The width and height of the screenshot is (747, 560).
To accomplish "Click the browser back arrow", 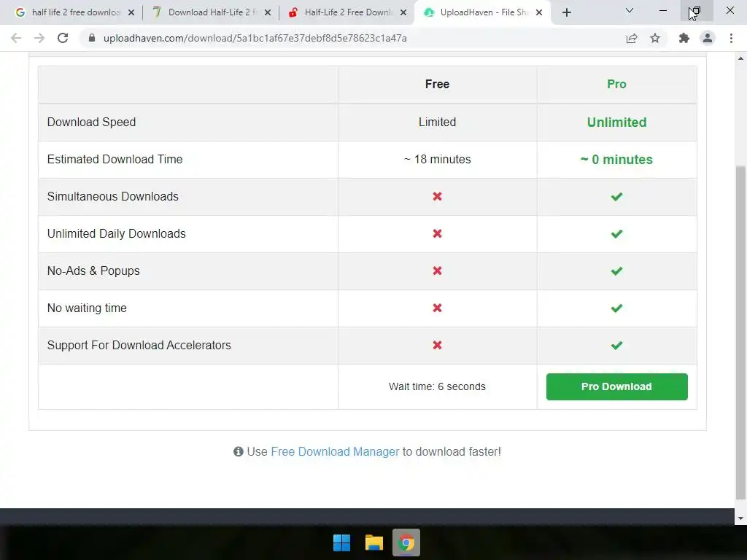I will pos(16,38).
